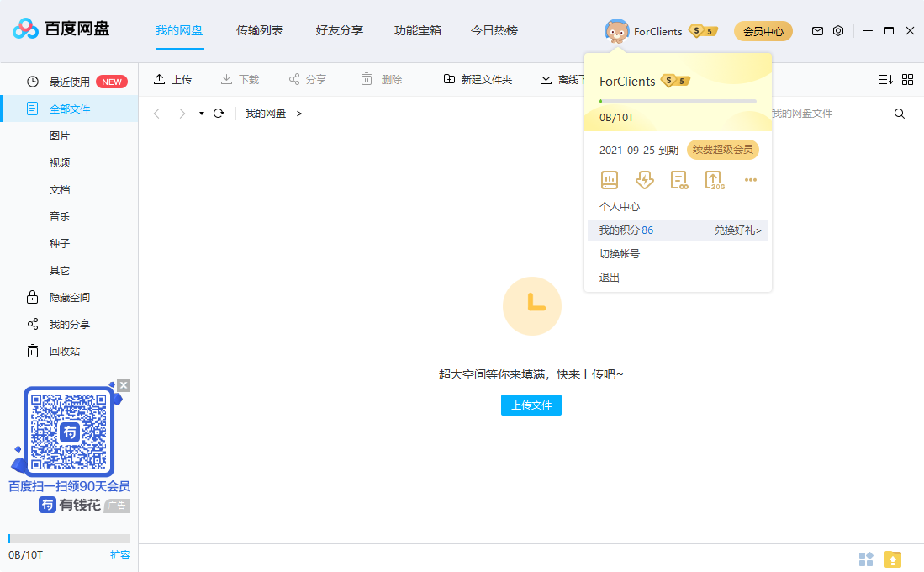Select 隐藏空间 in the sidebar
Image resolution: width=924 pixels, height=572 pixels.
[69, 298]
